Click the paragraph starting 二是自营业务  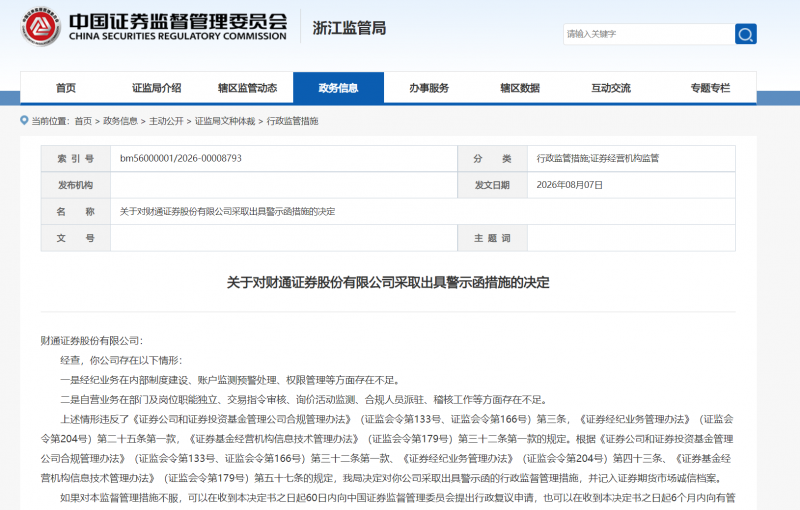(x=305, y=399)
